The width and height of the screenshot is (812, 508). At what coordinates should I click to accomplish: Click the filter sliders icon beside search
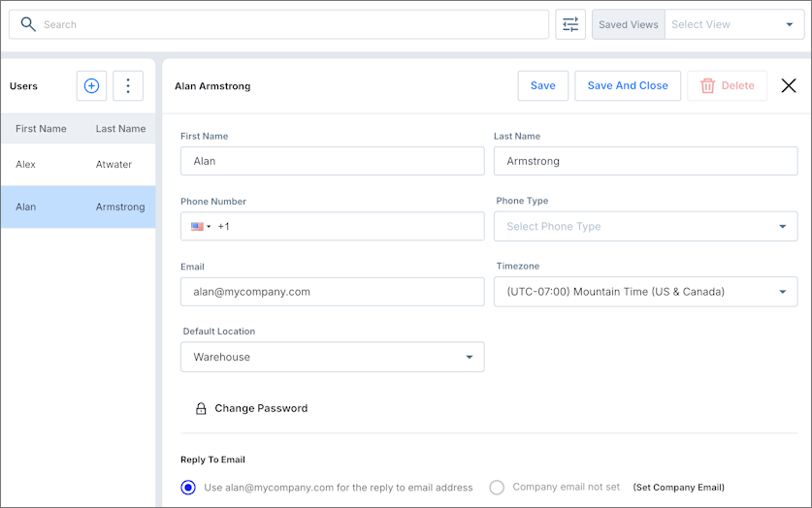570,24
